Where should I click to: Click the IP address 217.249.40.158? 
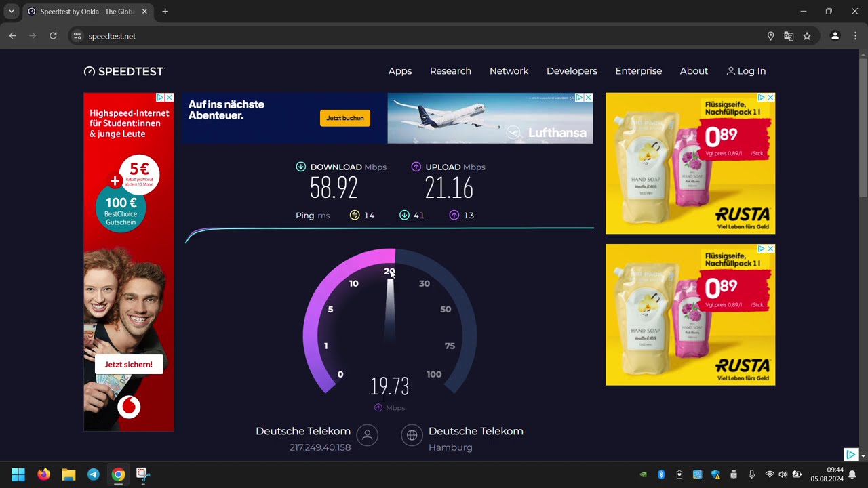(320, 447)
